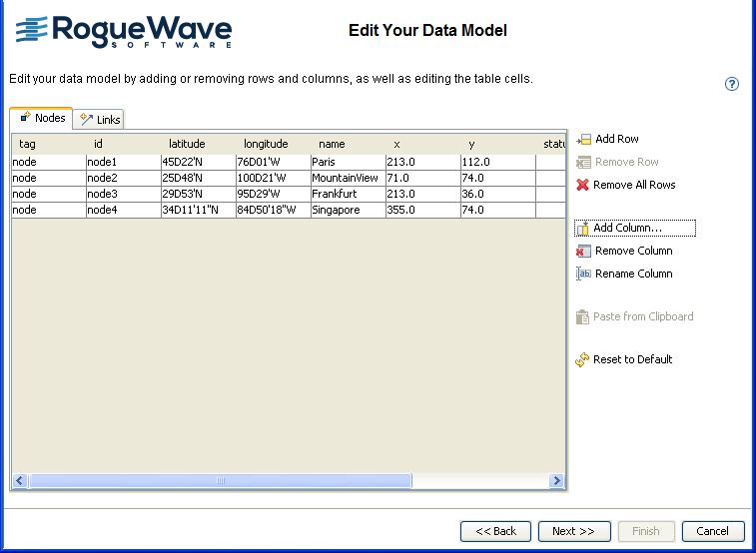This screenshot has height=553, width=756.
Task: Click the Remove Column icon
Action: coord(584,252)
